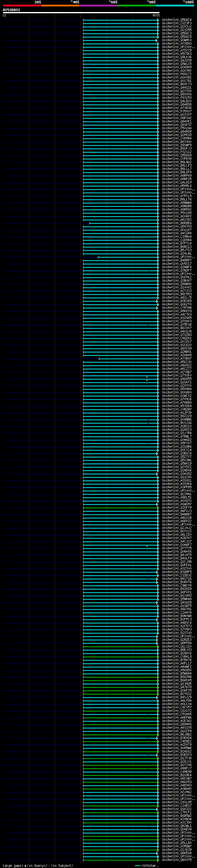Click label UniRef100_C2A4Y4

click(x=176, y=612)
